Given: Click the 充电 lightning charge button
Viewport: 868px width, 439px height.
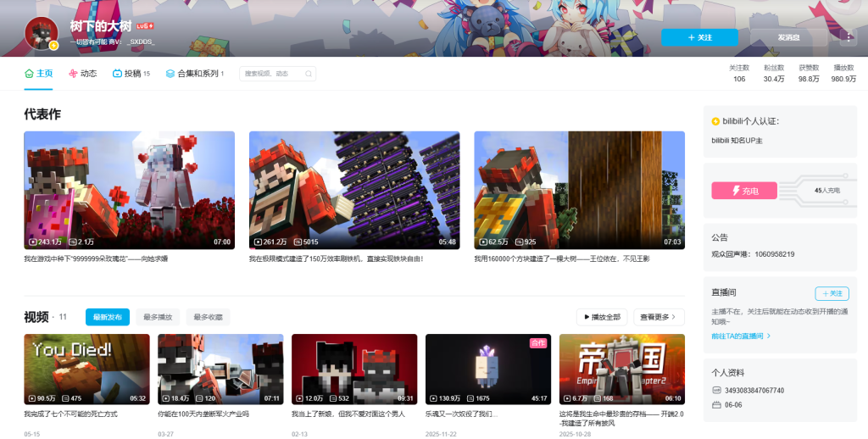Looking at the screenshot, I should tap(744, 191).
